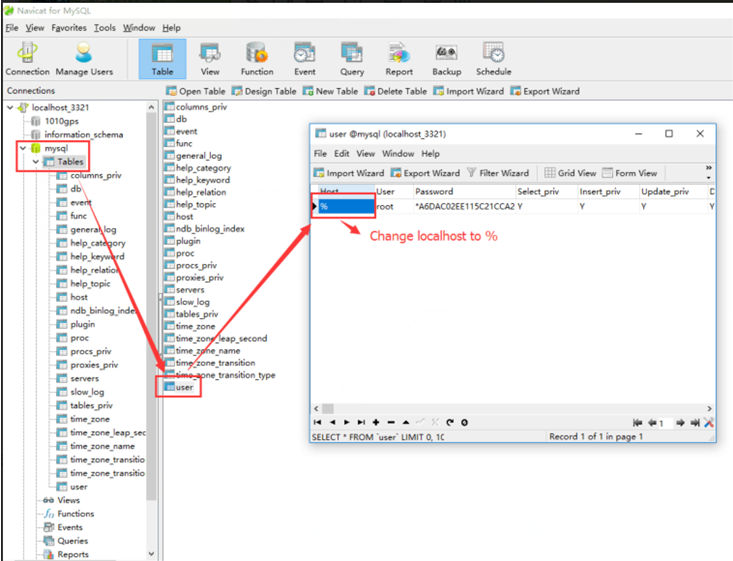Open the Report toolbar item
Viewport: 733px width, 561px height.
399,59
